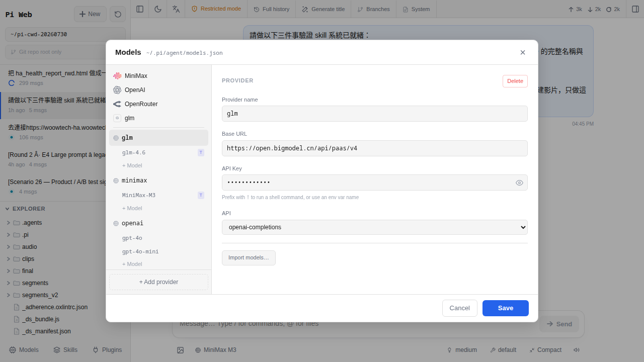
Task: Change the medium thinking level
Action: 462,350
